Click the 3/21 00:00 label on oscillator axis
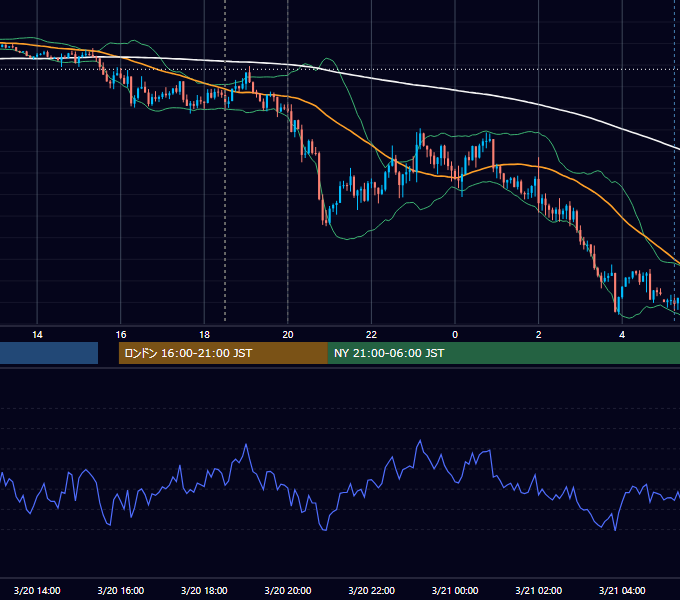Viewport: 680px width, 600px height. (455, 590)
